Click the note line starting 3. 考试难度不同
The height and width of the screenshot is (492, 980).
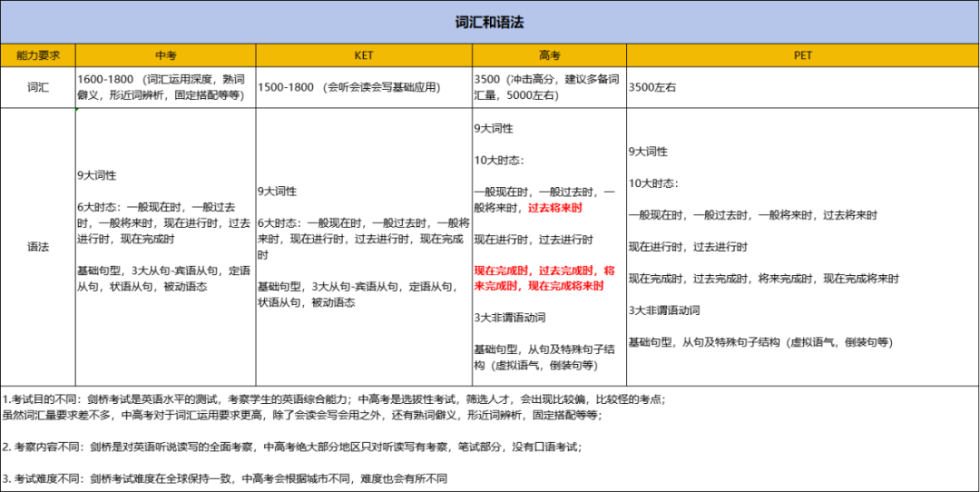tap(224, 479)
